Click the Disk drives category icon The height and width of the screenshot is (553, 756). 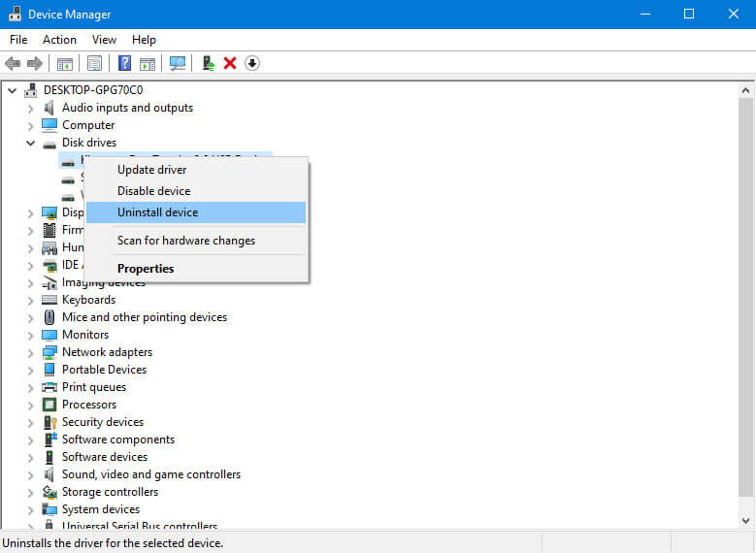pos(49,144)
